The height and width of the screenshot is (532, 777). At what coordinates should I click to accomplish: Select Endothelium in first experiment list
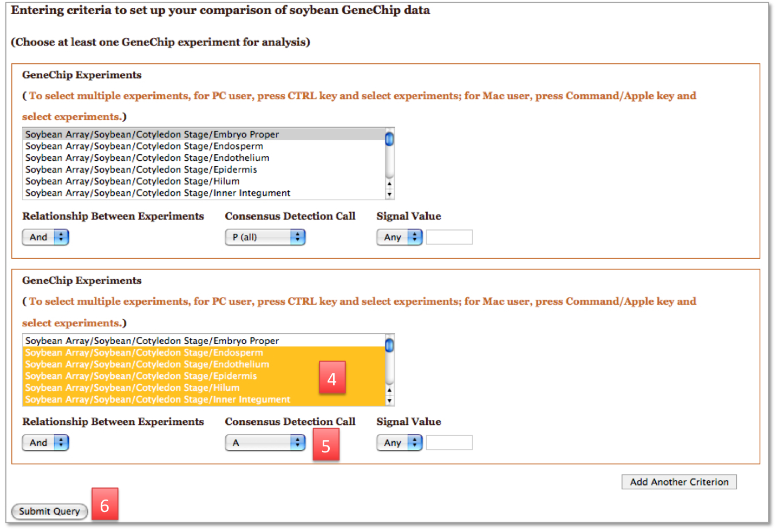(204, 158)
